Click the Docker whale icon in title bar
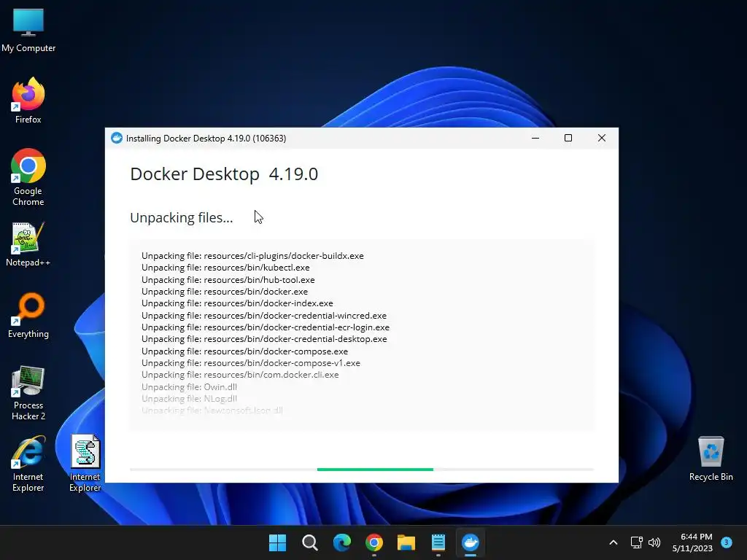The image size is (747, 560). coord(117,138)
